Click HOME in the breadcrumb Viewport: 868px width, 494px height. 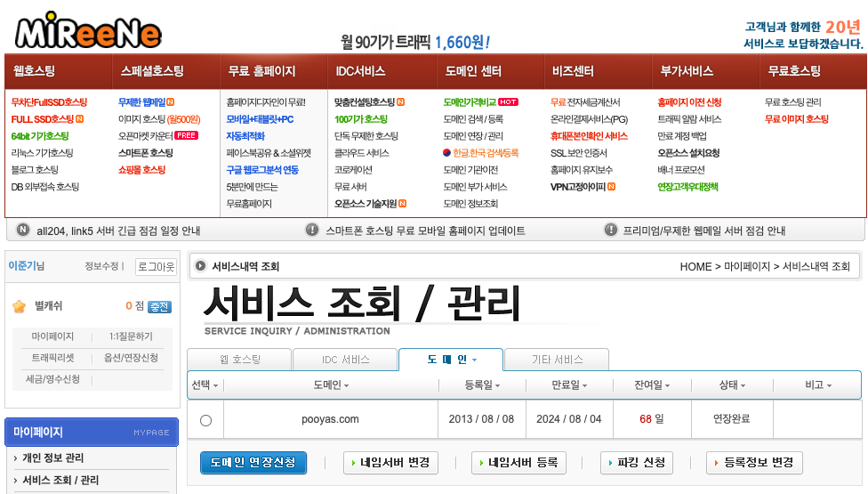(695, 266)
